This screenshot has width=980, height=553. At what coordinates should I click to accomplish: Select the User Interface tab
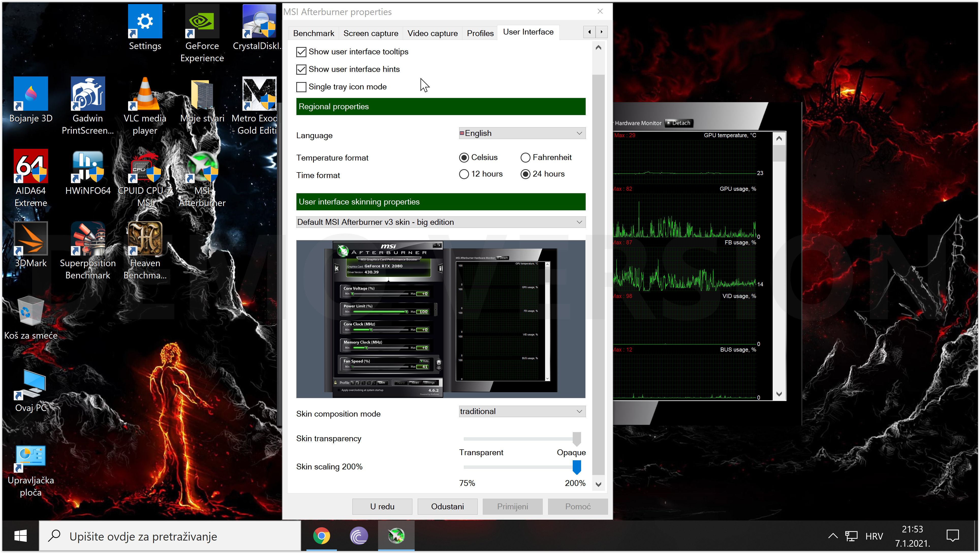click(x=528, y=32)
